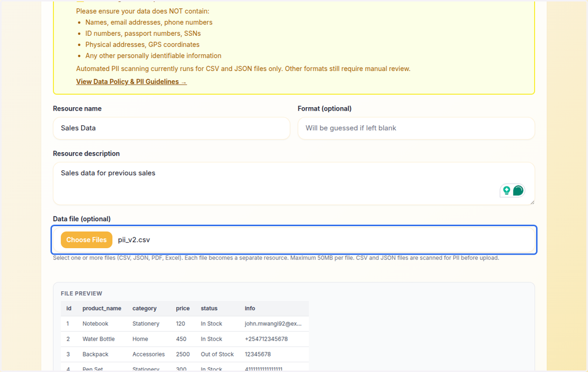The width and height of the screenshot is (588, 372).
Task: Click the Resource description label
Action: [x=86, y=154]
